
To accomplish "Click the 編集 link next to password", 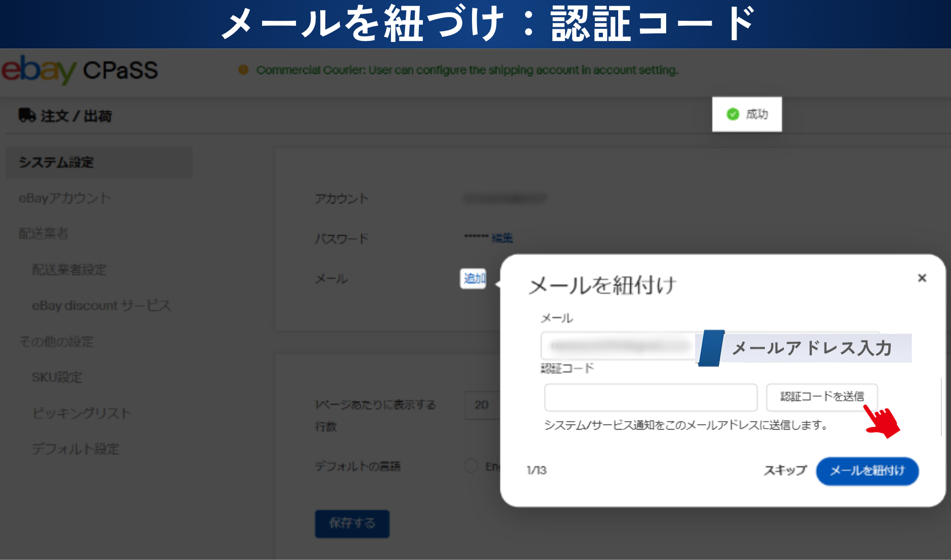I will (502, 238).
